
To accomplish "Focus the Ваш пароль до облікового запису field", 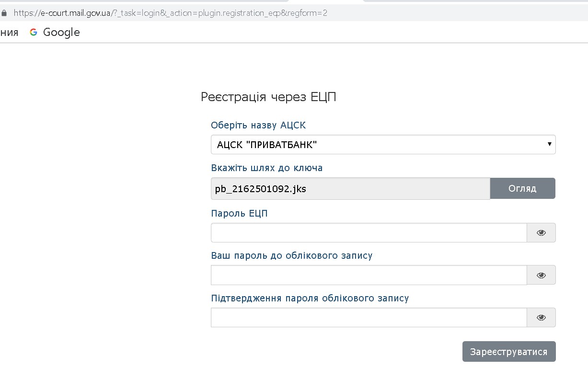I will (369, 275).
